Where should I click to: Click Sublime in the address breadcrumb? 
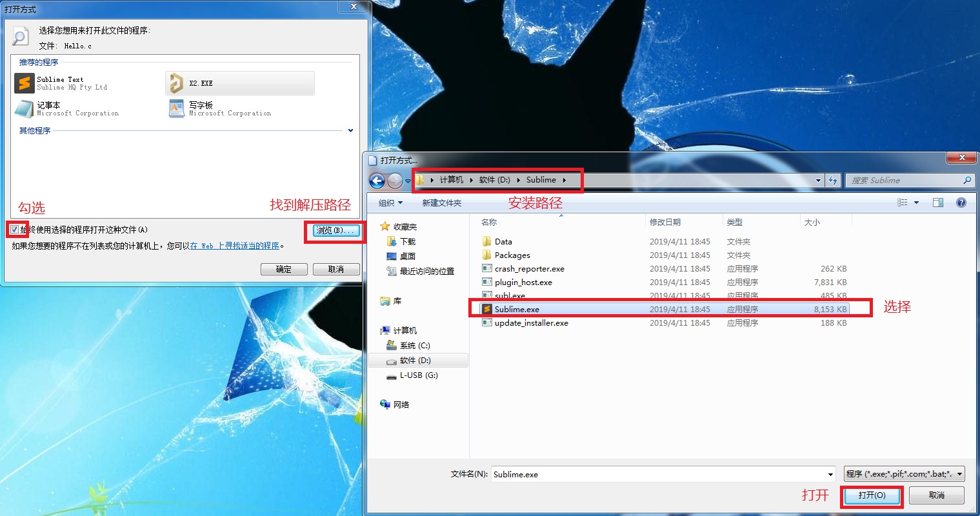pos(541,180)
